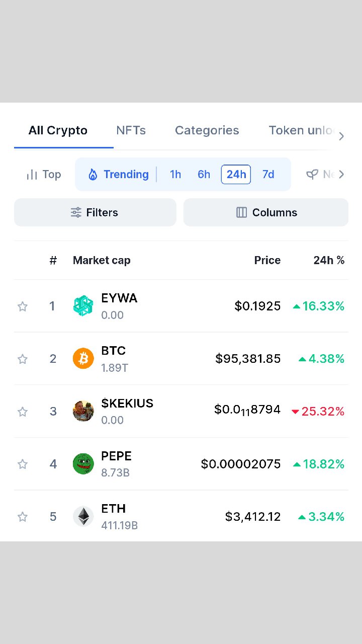
Task: Open the Columns selector
Action: coord(266,212)
